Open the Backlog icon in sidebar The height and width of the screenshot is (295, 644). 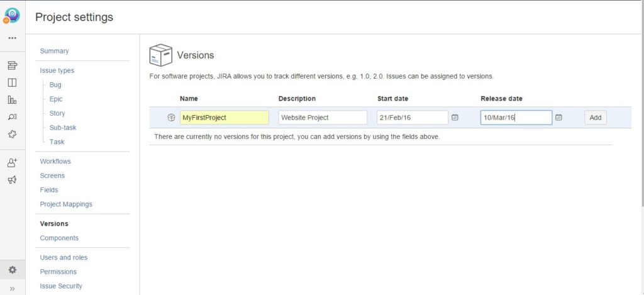pyautogui.click(x=13, y=65)
